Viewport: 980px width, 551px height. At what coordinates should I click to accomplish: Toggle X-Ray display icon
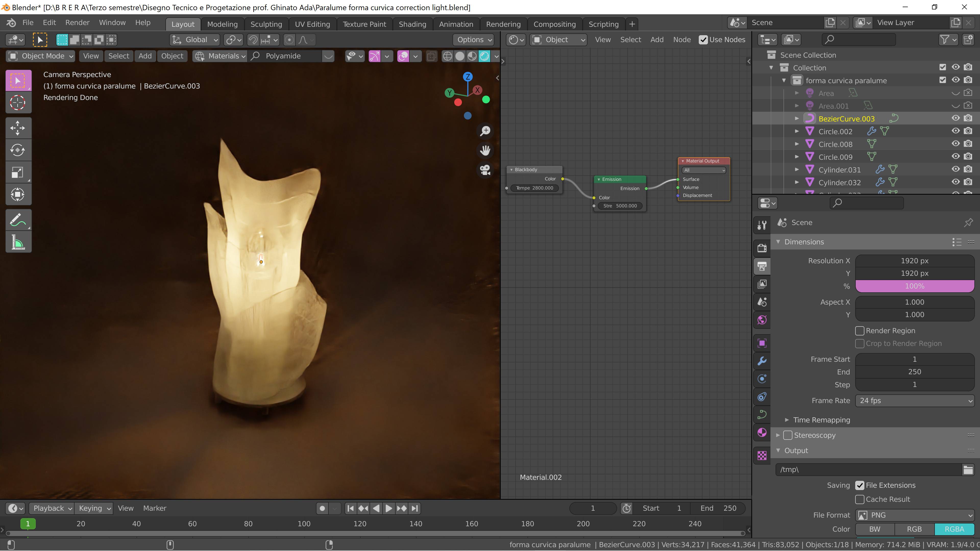431,56
